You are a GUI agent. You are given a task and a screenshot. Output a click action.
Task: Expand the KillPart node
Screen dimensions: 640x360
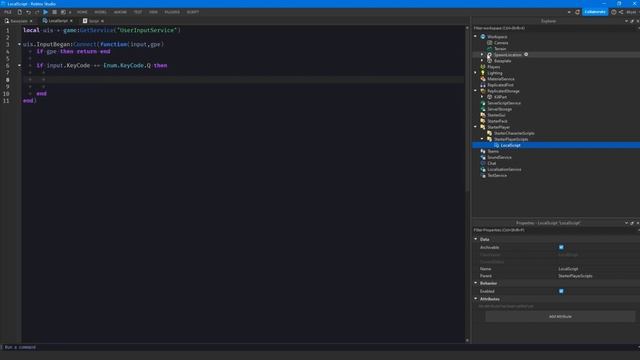pyautogui.click(x=482, y=97)
